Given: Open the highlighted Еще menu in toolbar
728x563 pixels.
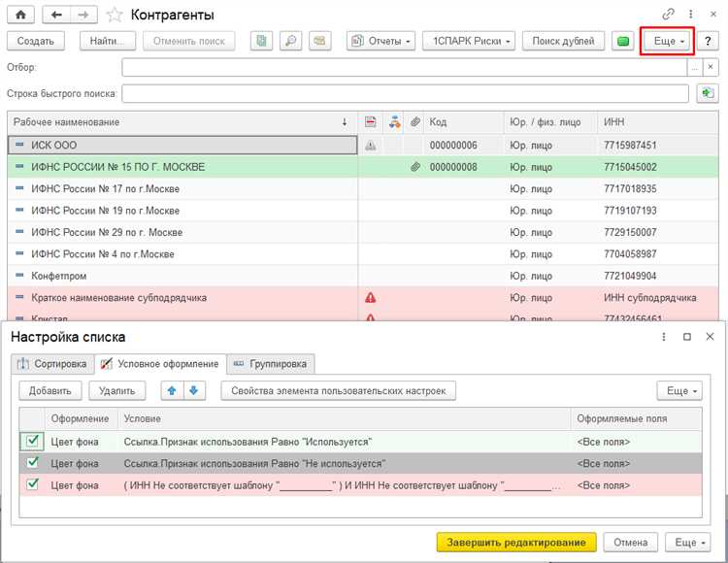Looking at the screenshot, I should coord(667,41).
